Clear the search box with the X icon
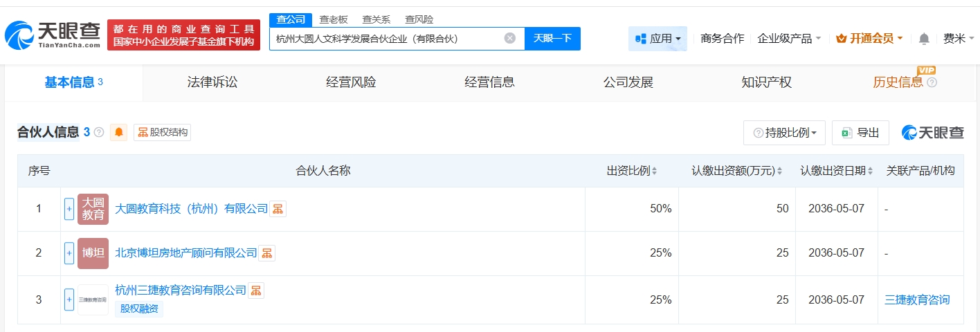The height and width of the screenshot is (332, 980). pyautogui.click(x=510, y=38)
